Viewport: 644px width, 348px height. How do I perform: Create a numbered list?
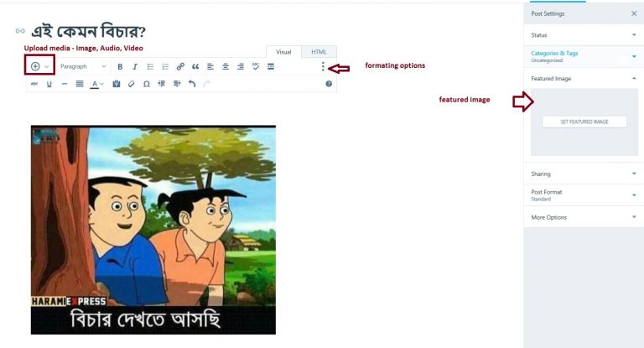click(165, 66)
